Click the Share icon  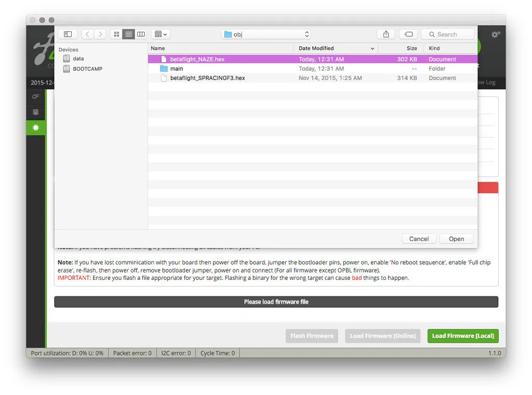pos(386,34)
